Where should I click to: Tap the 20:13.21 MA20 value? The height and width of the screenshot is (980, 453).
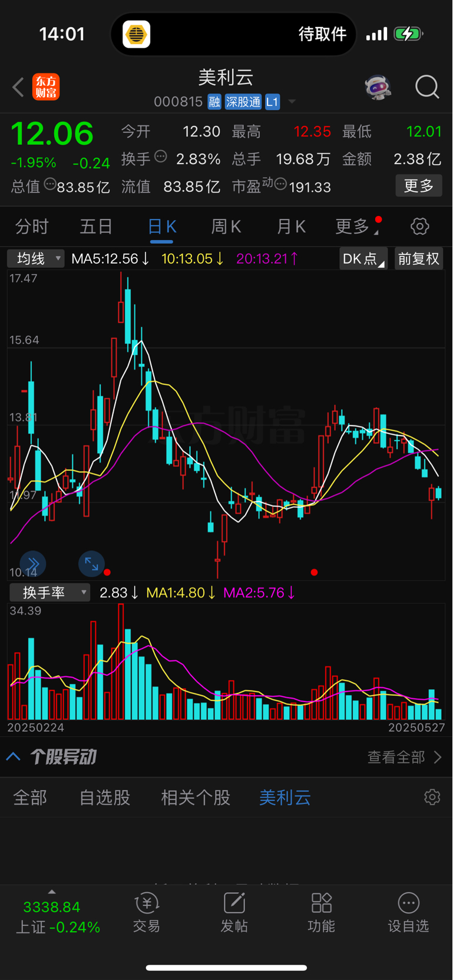267,258
